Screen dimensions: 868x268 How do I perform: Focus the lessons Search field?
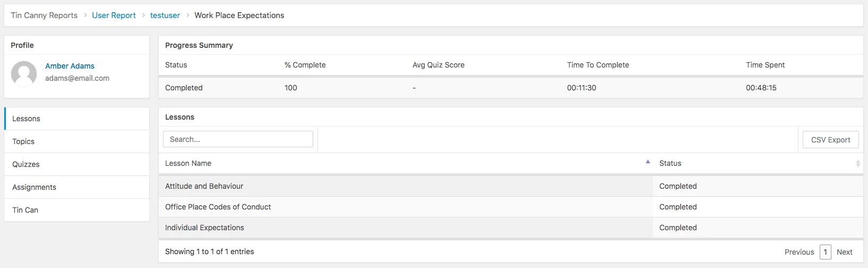[x=238, y=139]
